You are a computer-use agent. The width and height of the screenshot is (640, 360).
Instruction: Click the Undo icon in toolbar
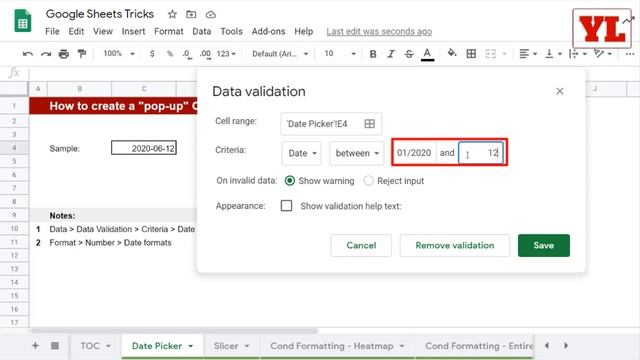pyautogui.click(x=28, y=54)
